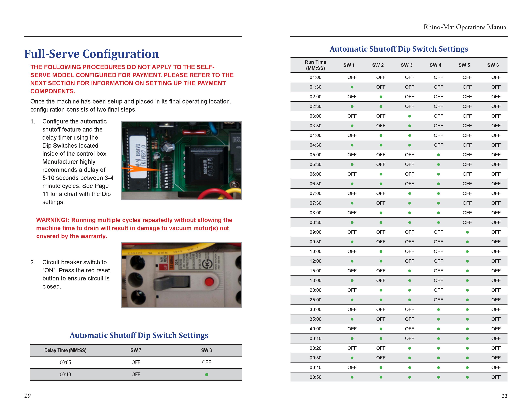Image resolution: width=532 pixels, height=411 pixels.
Task: Click the green SW 2 dot in row 10:00
Action: [x=381, y=252]
